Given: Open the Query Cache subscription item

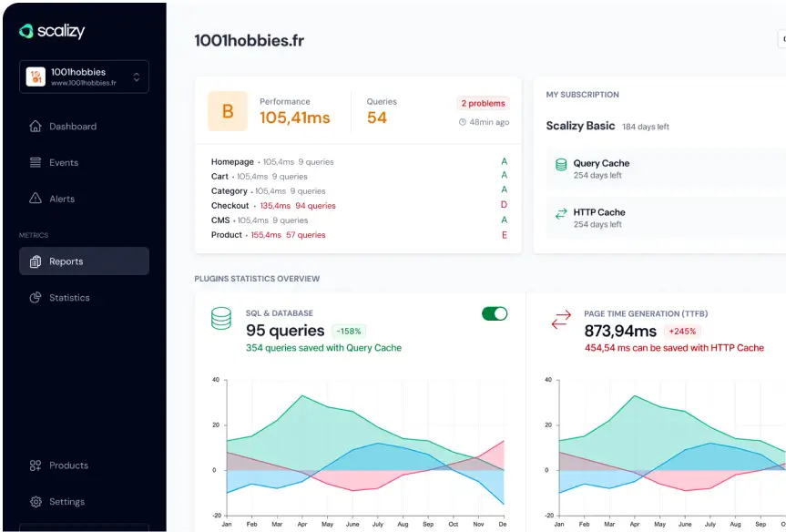Looking at the screenshot, I should 666,169.
